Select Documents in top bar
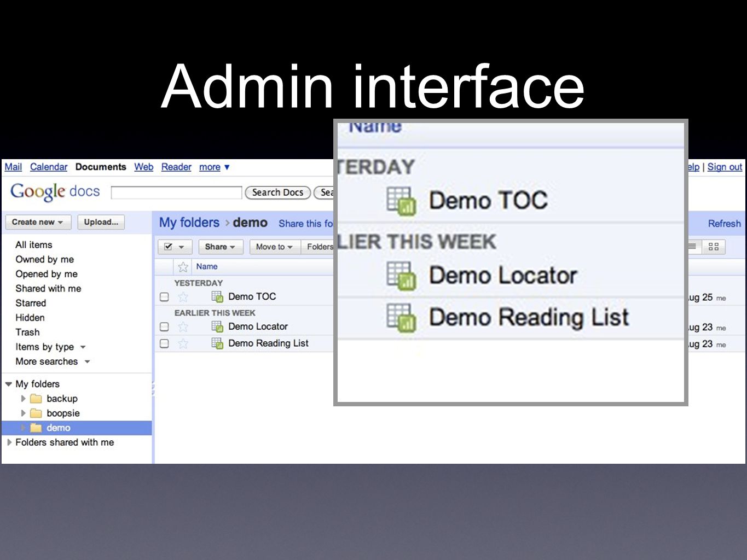The height and width of the screenshot is (560, 747). (101, 167)
